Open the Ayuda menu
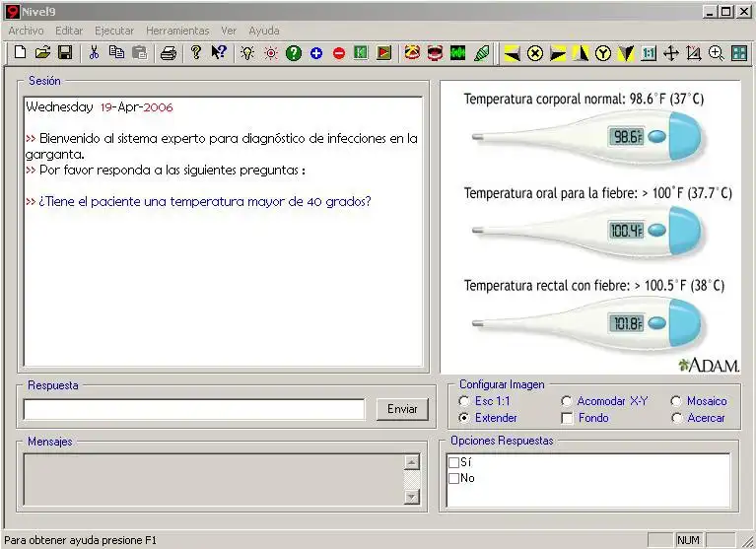This screenshot has height=549, width=756. click(264, 31)
